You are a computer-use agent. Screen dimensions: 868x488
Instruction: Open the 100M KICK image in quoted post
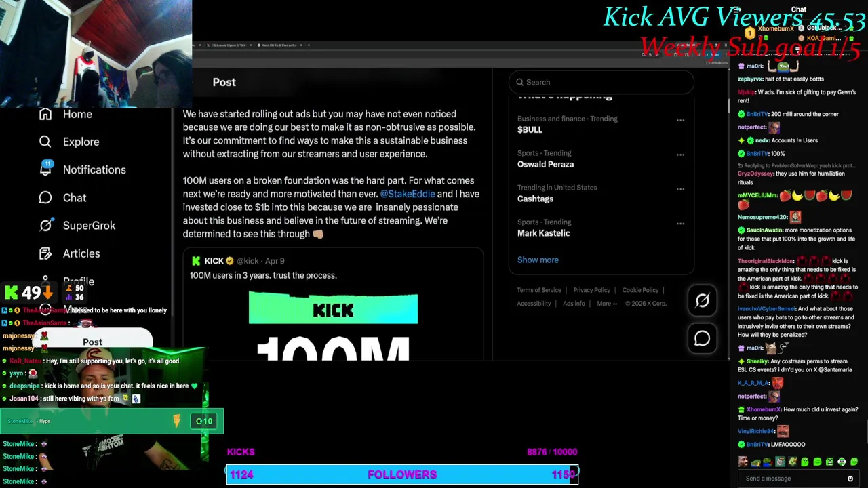tap(333, 325)
